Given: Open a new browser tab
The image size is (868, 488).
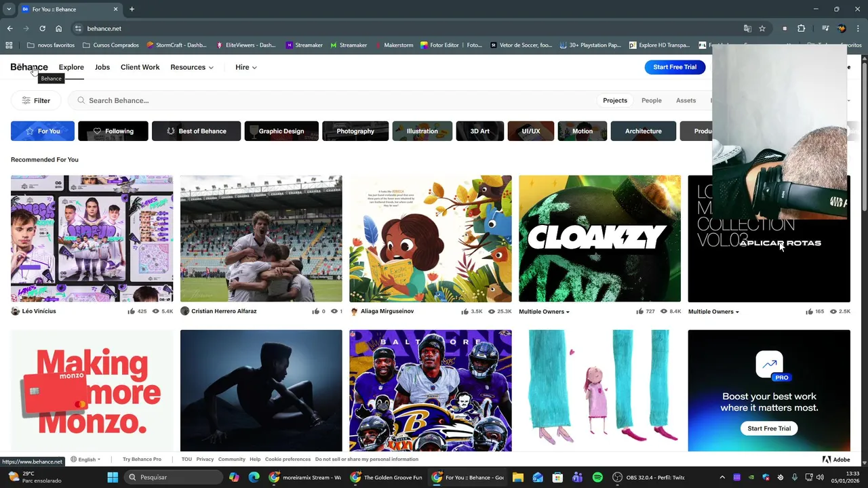Looking at the screenshot, I should coord(132,9).
